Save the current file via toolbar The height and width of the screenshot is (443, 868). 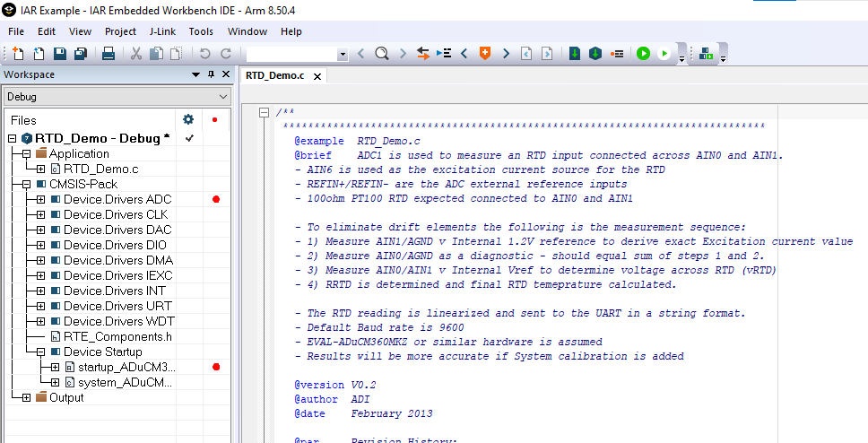click(x=60, y=54)
